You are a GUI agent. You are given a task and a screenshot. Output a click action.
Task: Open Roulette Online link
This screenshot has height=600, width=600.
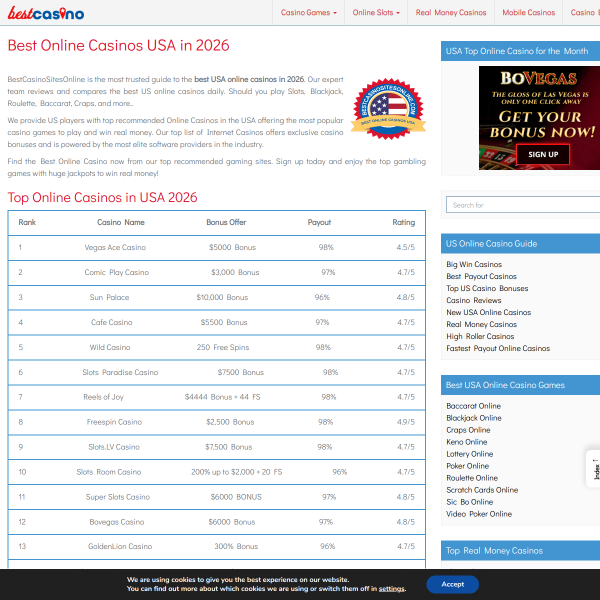point(472,478)
